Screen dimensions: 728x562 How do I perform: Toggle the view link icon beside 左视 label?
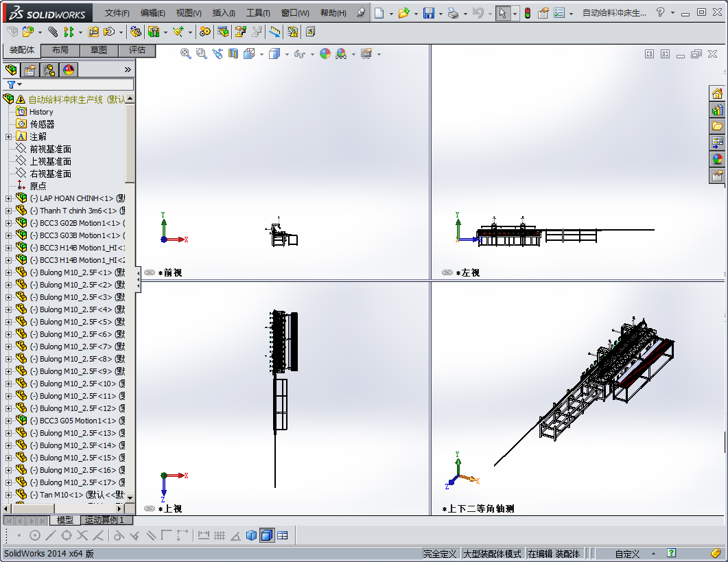click(447, 272)
